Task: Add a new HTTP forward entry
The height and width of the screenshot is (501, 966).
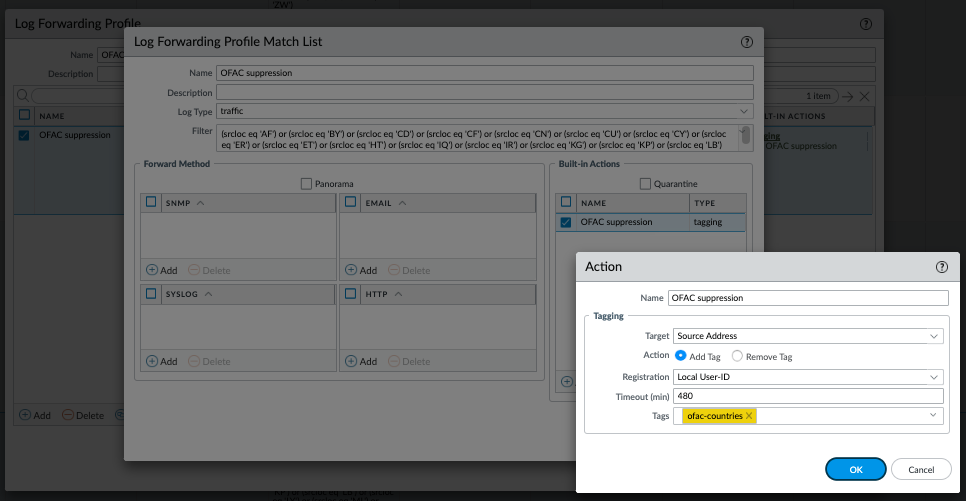Action: click(361, 361)
